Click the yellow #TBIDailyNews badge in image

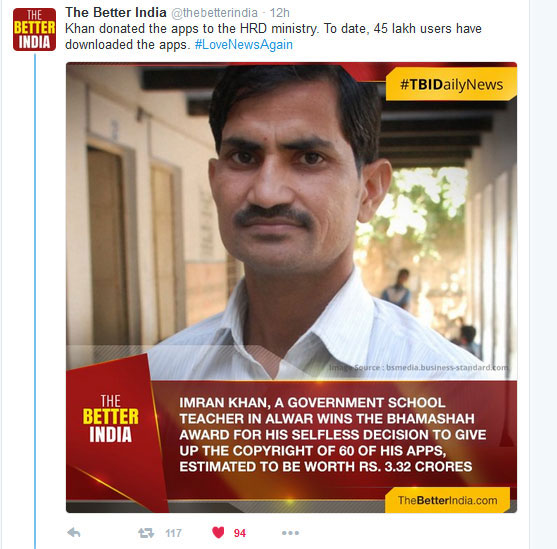coord(451,85)
